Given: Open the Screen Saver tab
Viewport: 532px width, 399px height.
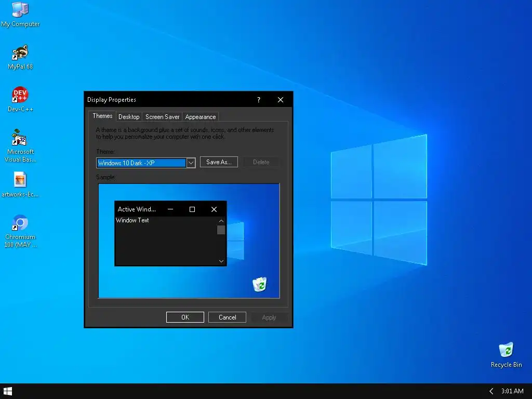Looking at the screenshot, I should click(162, 117).
